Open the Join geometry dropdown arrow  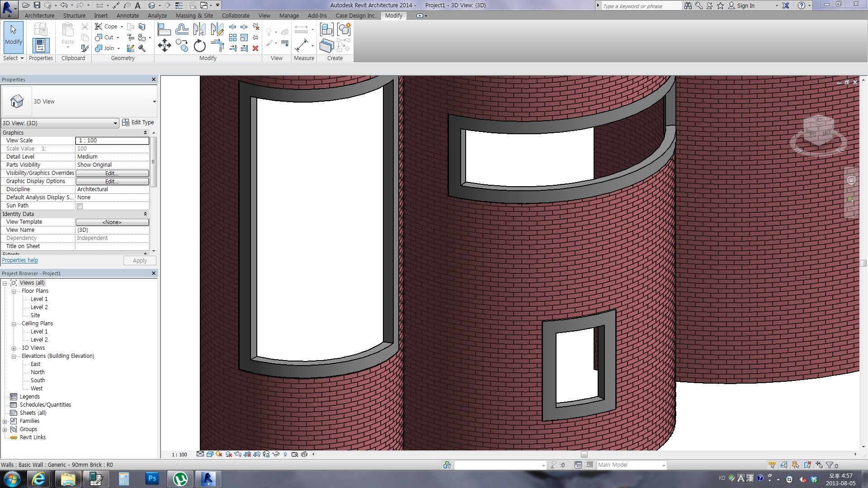(x=118, y=48)
